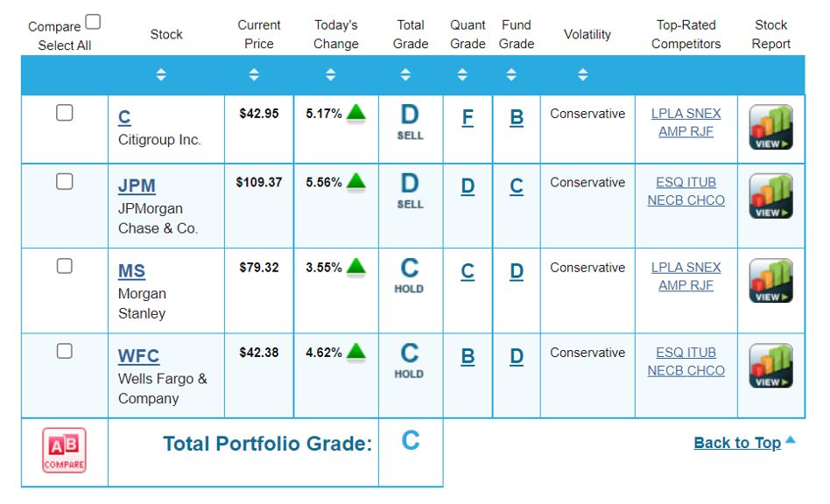Sort by Volatility column arrows
This screenshot has width=830, height=504.
click(x=583, y=75)
